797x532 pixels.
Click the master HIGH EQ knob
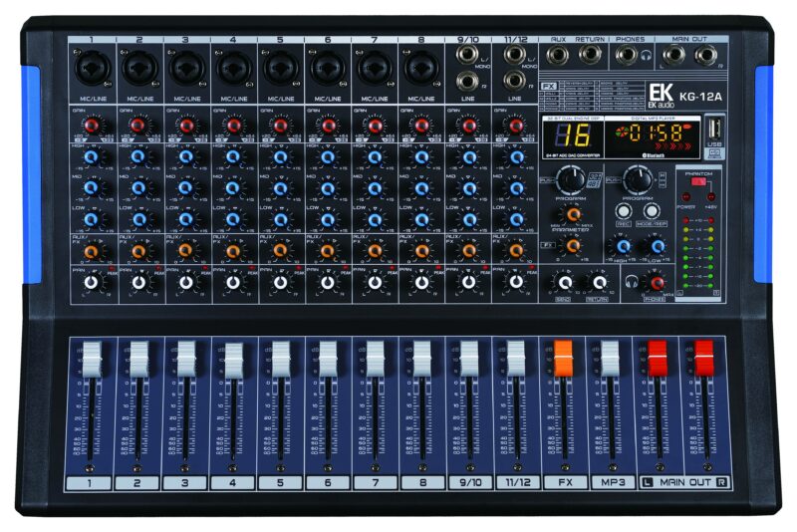[x=623, y=246]
